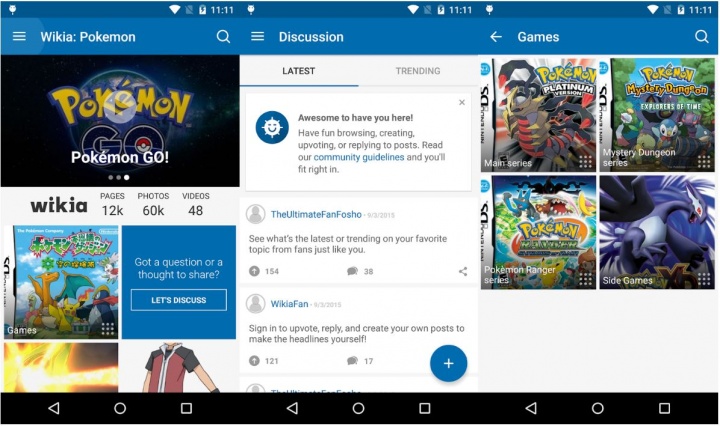Open the trainer character tile
This screenshot has height=426, width=720.
coord(179,367)
